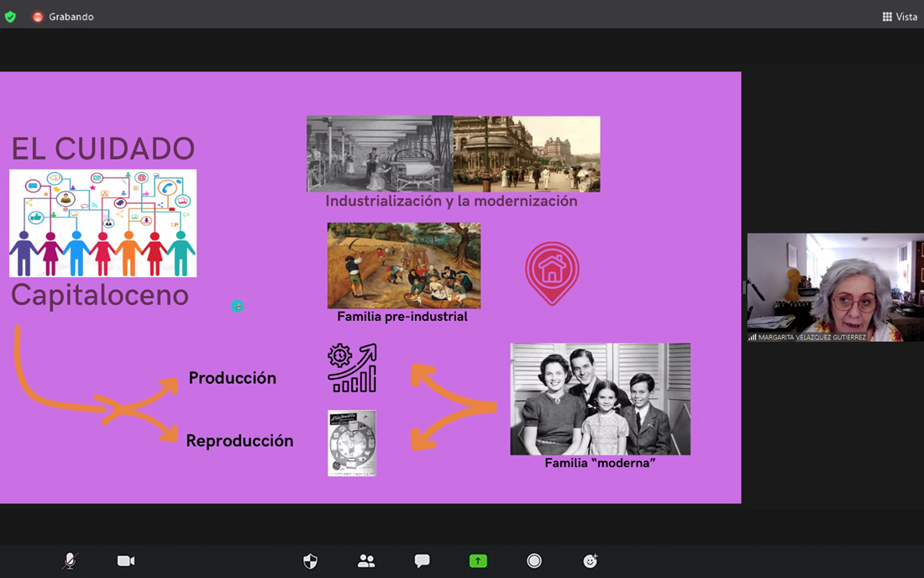Open the Reactions emoji menu
This screenshot has width=924, height=578.
591,561
